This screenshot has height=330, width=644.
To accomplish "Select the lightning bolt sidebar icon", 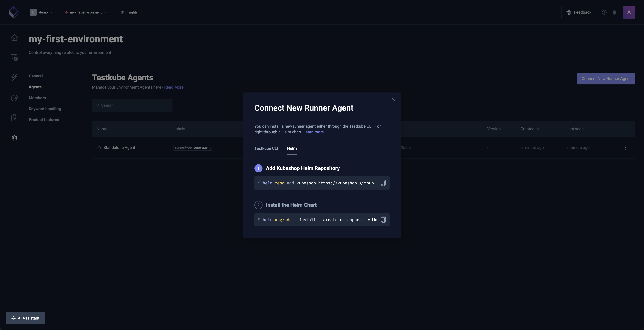I will point(14,77).
